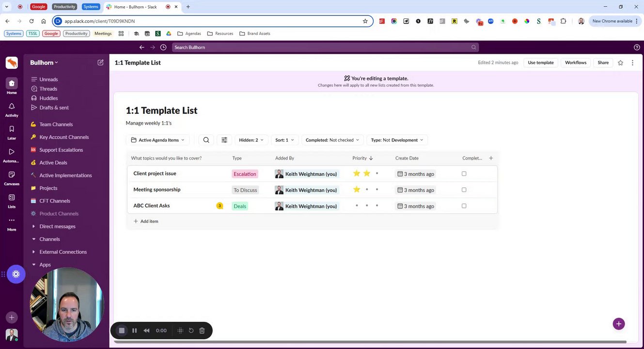Reload the Chrome page
The width and height of the screenshot is (644, 349).
(x=31, y=21)
